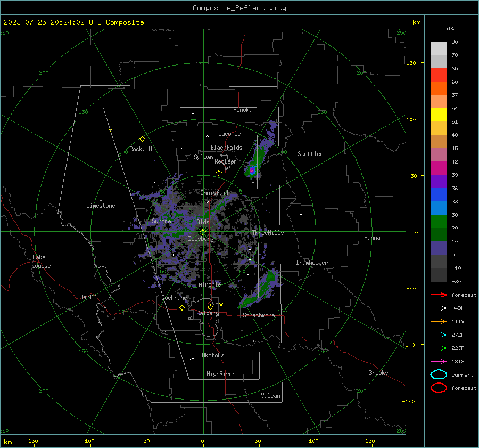Click the white 04DK arrow in legend
This screenshot has width=479, height=448.
pyautogui.click(x=439, y=308)
